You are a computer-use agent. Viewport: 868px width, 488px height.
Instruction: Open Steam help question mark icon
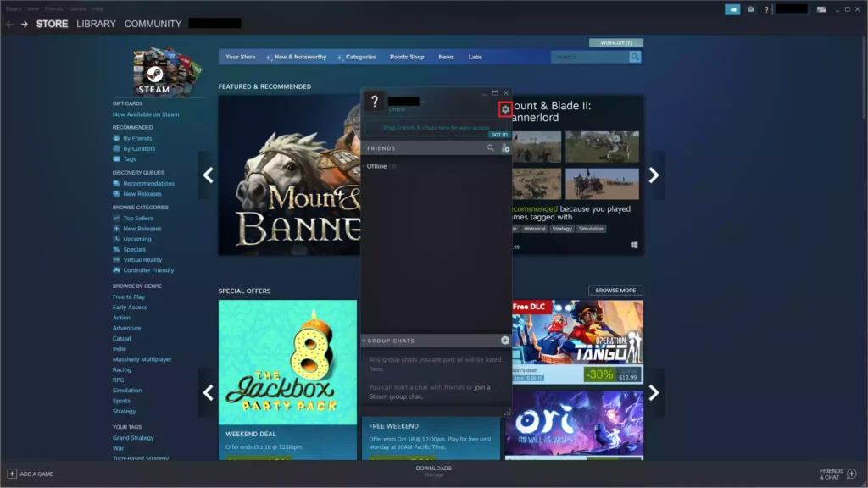point(766,9)
